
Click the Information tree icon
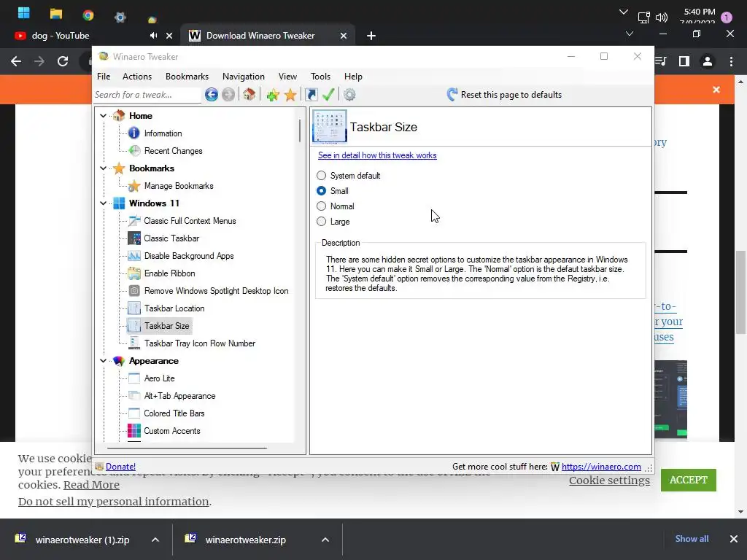pos(134,133)
